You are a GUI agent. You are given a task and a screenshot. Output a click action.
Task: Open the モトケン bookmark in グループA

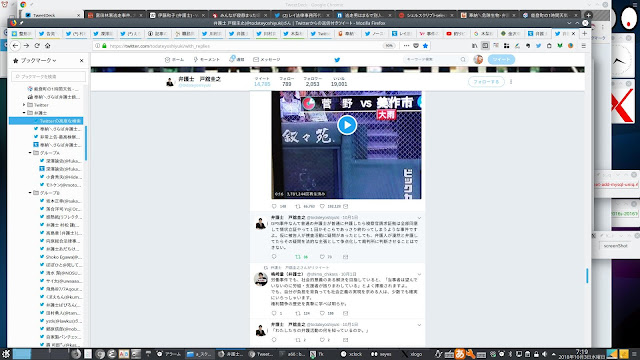click(x=61, y=185)
